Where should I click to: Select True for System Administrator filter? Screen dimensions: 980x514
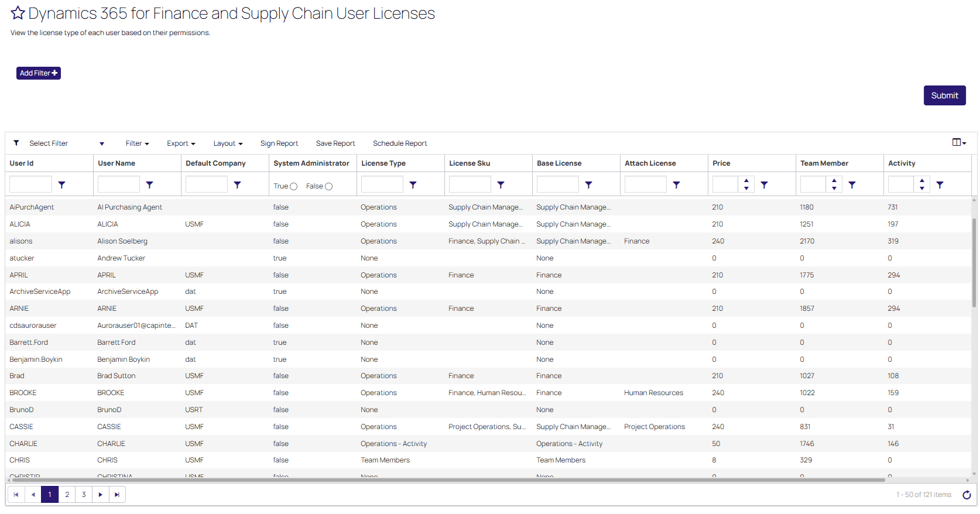pos(294,187)
